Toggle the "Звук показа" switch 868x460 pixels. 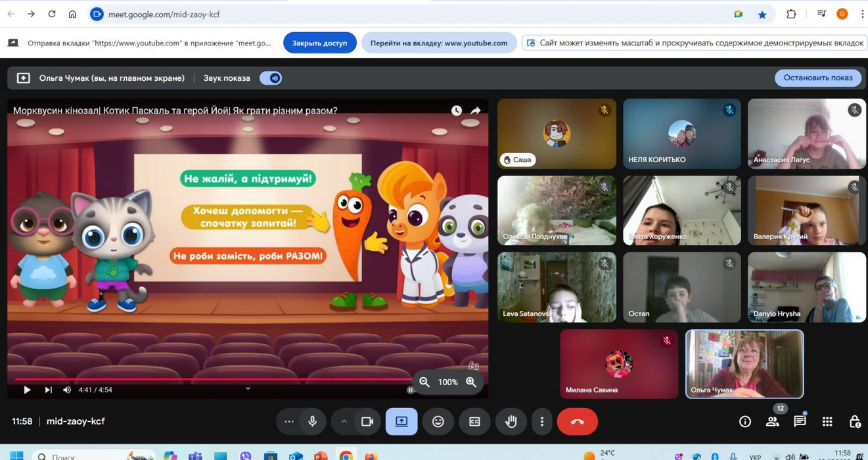click(271, 78)
